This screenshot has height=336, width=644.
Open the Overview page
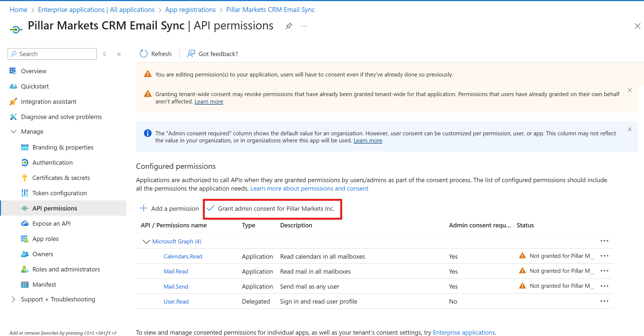pos(34,71)
